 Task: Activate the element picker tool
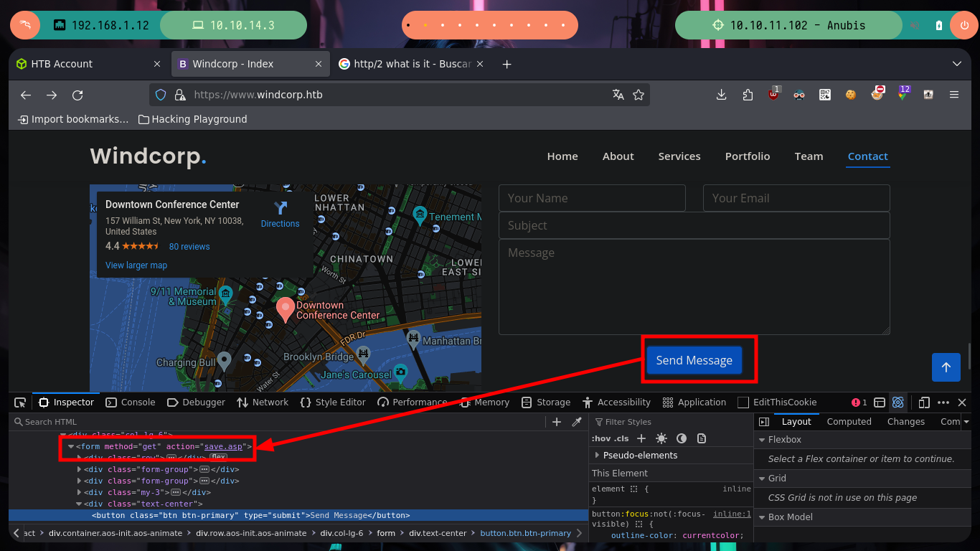click(20, 402)
